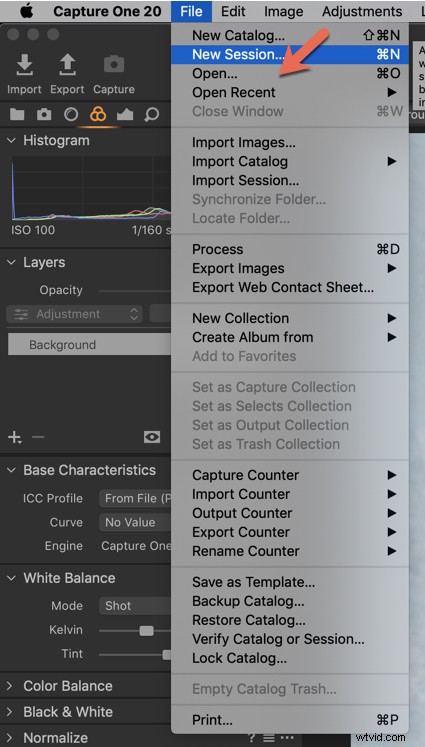Open the Adjustment layer type dropdown
This screenshot has width=425, height=747.
click(x=75, y=314)
